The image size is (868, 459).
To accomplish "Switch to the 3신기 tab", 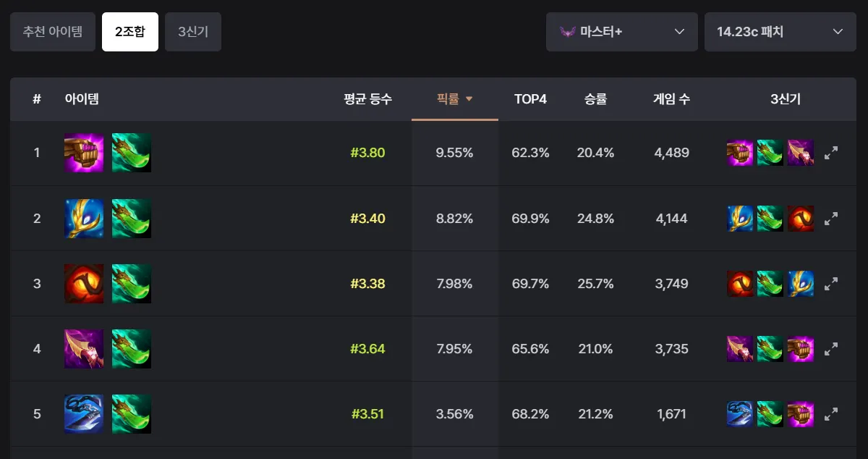I will [x=193, y=32].
